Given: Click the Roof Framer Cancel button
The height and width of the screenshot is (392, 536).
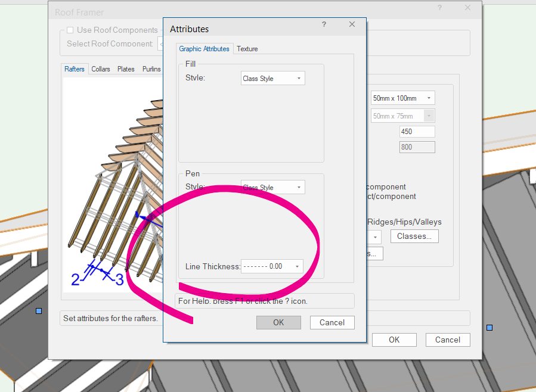Looking at the screenshot, I should point(447,340).
